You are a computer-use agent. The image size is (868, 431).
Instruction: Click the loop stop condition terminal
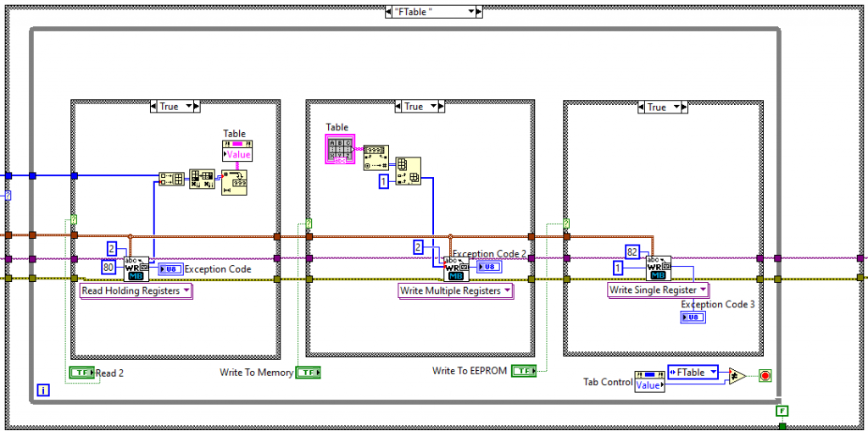click(765, 375)
